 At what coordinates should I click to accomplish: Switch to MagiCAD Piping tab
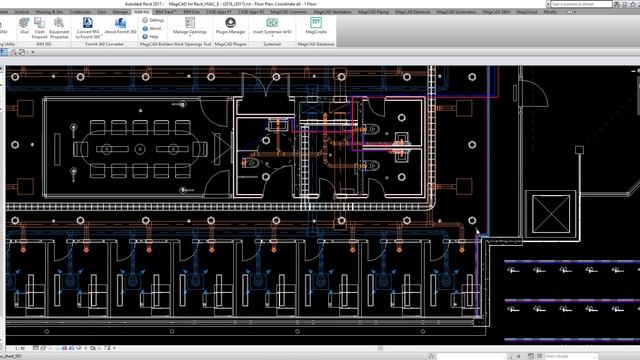373,12
